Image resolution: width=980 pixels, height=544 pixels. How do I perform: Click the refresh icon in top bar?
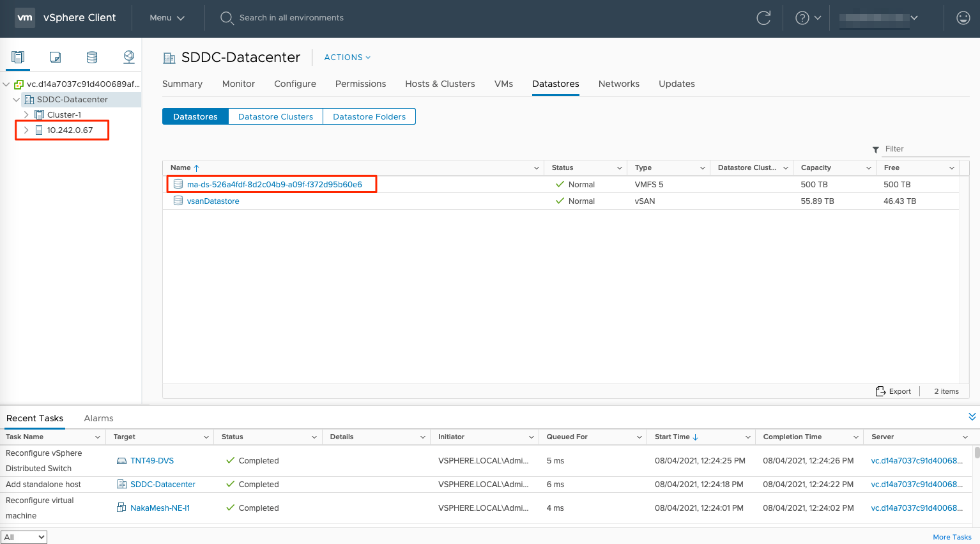coord(763,18)
